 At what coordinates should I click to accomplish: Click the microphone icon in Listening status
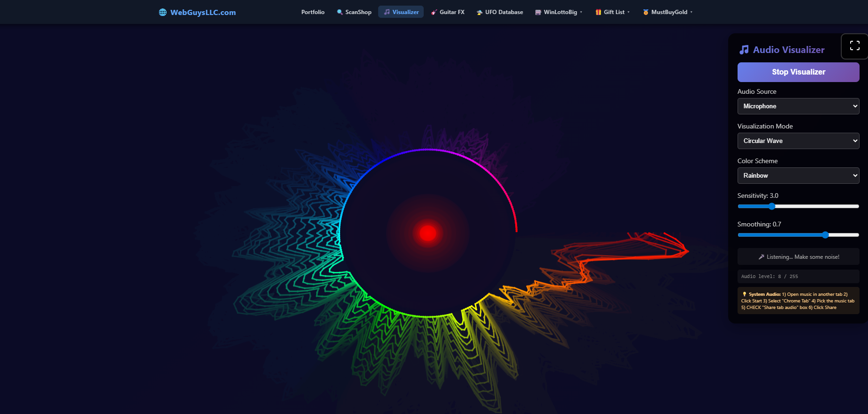(x=761, y=257)
